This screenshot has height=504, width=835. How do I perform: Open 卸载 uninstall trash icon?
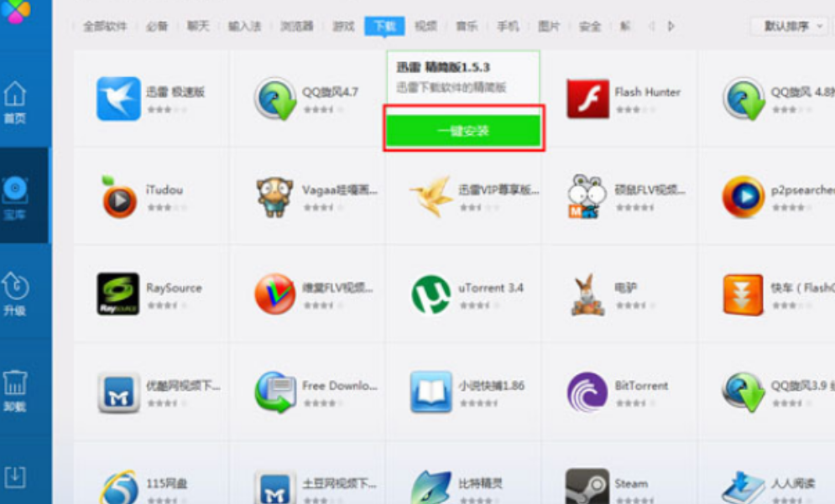[15, 390]
